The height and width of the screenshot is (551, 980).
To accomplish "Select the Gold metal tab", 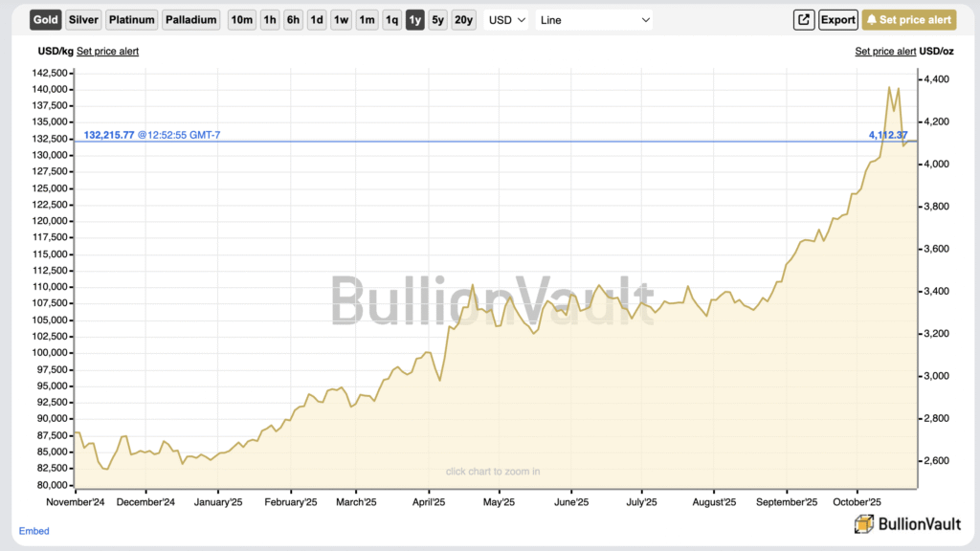I will click(44, 19).
